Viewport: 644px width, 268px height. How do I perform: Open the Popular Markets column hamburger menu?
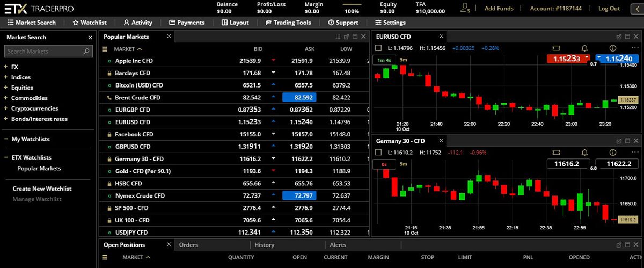pyautogui.click(x=105, y=49)
